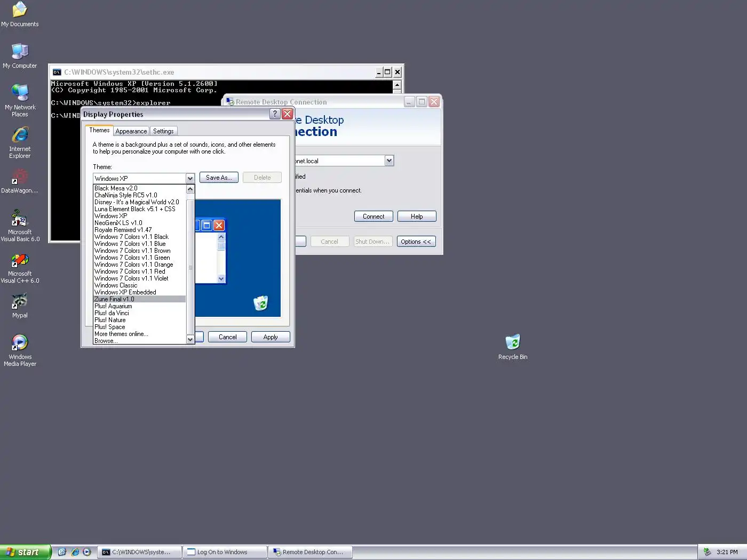Switch to Log On to Windows taskbar button
This screenshot has height=560, width=747.
[x=225, y=552]
